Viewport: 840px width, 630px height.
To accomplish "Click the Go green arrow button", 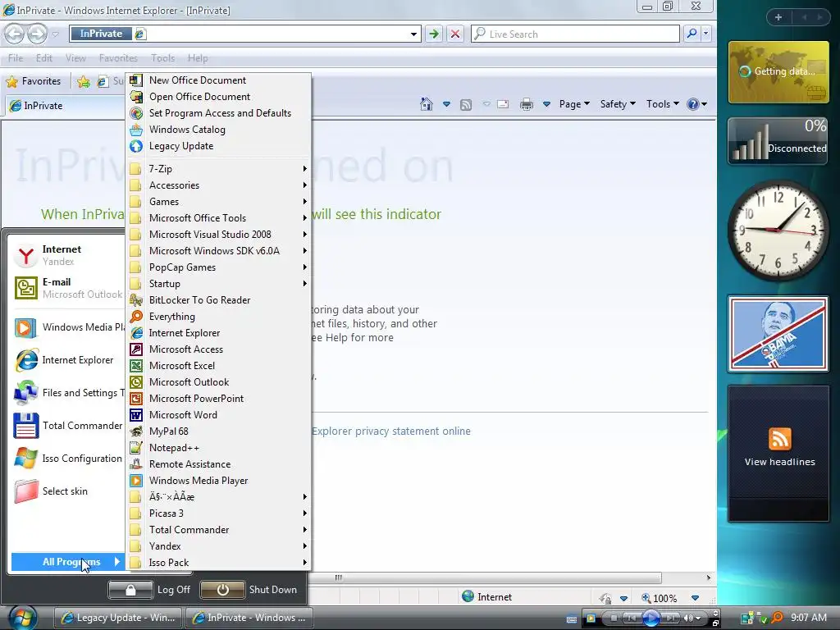I will tap(433, 34).
